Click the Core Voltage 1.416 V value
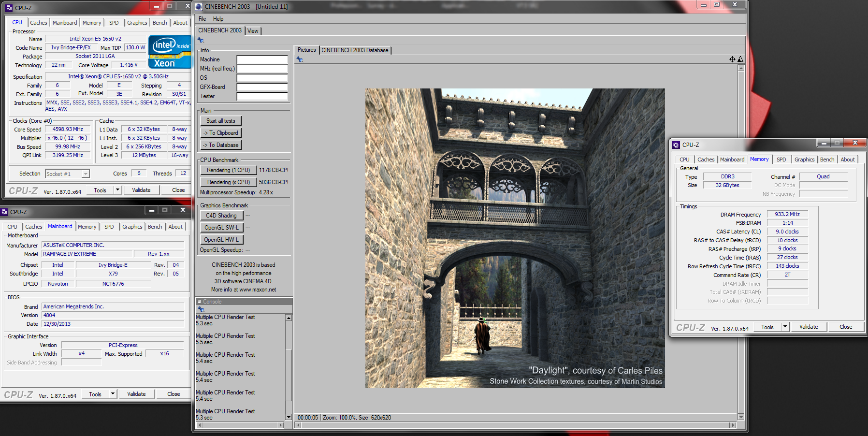This screenshot has width=868, height=436. tap(129, 65)
